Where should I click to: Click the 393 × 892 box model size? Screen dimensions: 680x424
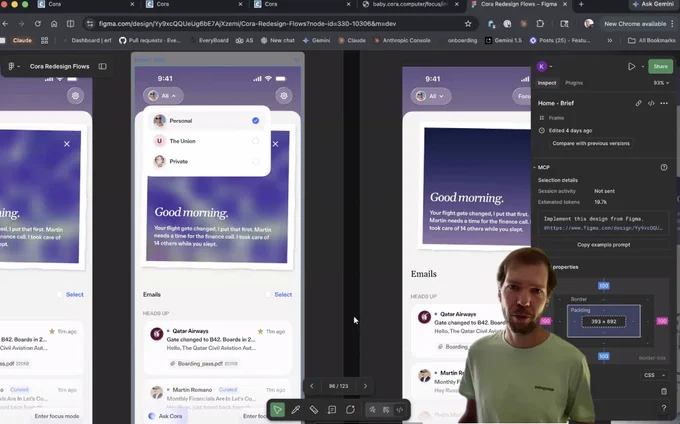603,322
